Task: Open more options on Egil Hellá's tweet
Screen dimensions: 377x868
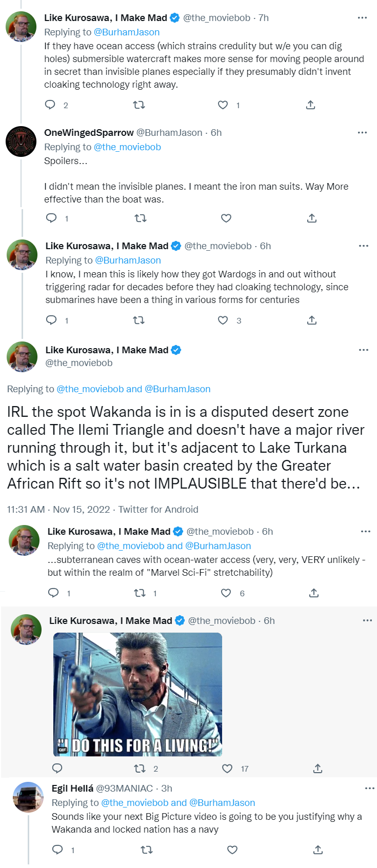Action: (370, 788)
